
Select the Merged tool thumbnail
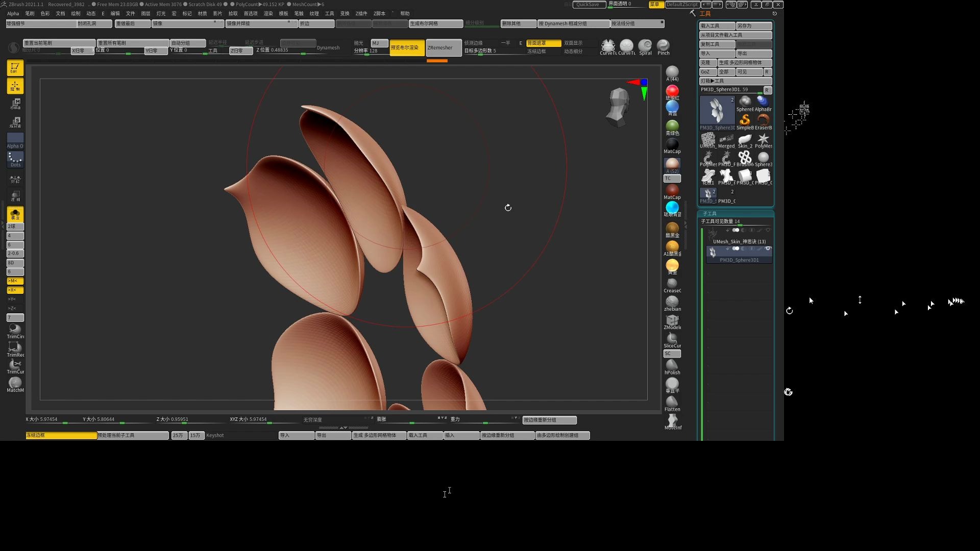coord(726,140)
